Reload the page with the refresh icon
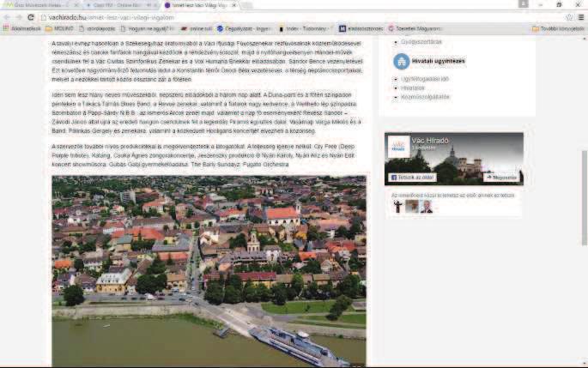 click(x=31, y=17)
